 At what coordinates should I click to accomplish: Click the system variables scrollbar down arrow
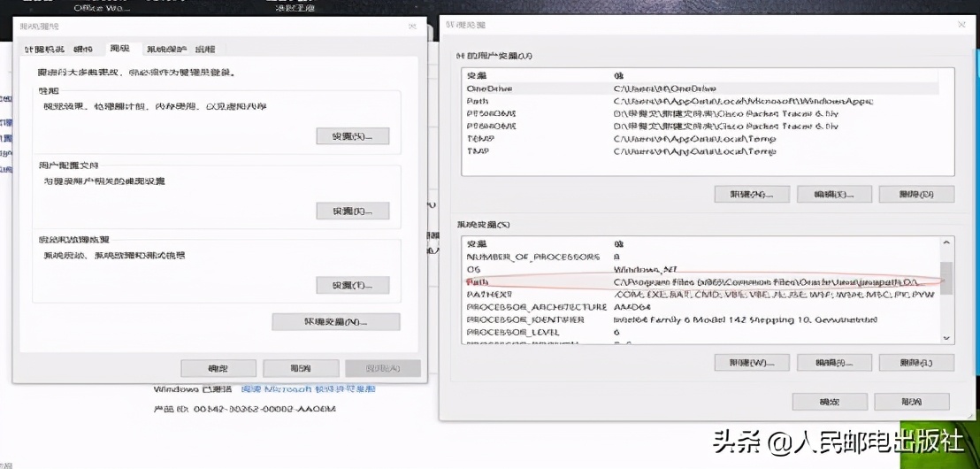946,338
